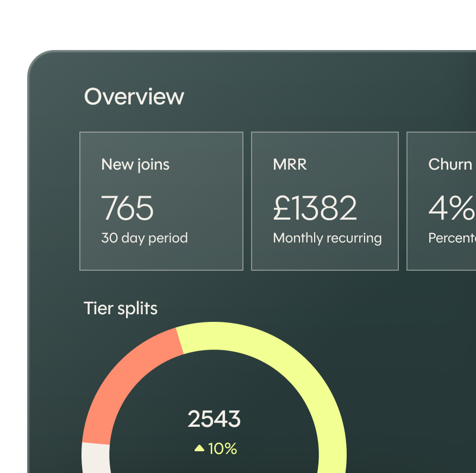This screenshot has height=473, width=476.
Task: Click the Churn card title
Action: point(450,165)
